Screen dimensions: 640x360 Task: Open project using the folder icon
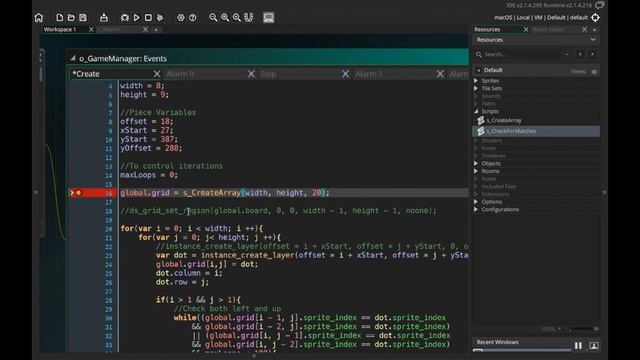pyautogui.click(x=71, y=18)
